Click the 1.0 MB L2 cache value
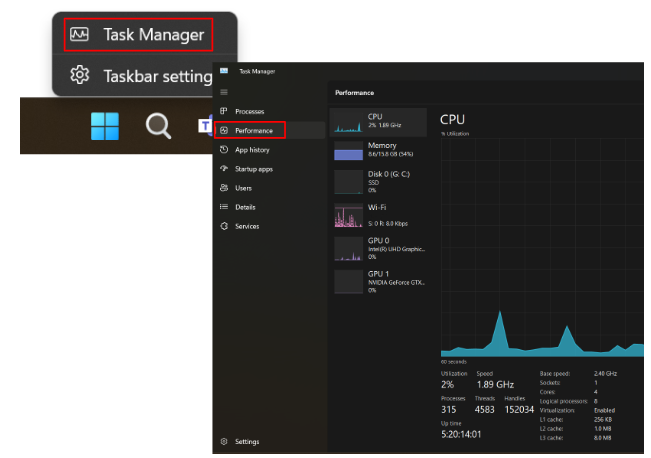This screenshot has height=458, width=651. (x=602, y=429)
